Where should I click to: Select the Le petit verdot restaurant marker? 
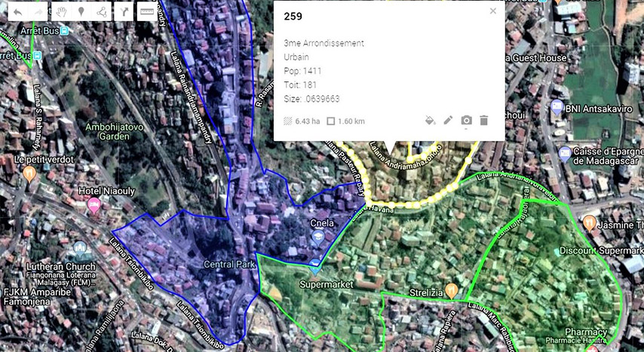[29, 173]
